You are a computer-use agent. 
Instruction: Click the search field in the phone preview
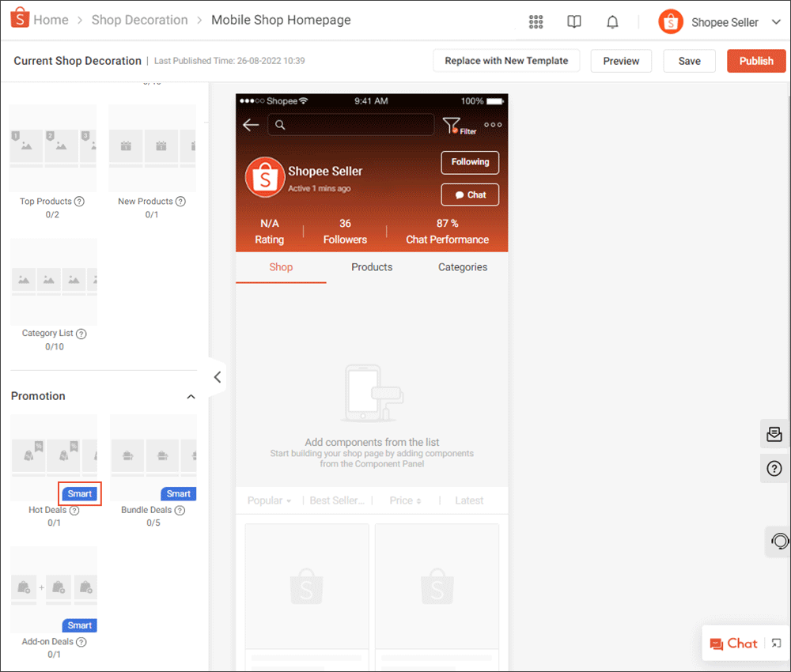[350, 125]
